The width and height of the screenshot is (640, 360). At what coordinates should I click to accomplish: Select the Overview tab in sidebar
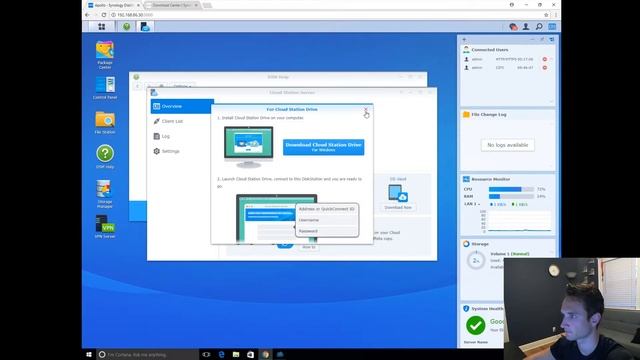(182, 106)
